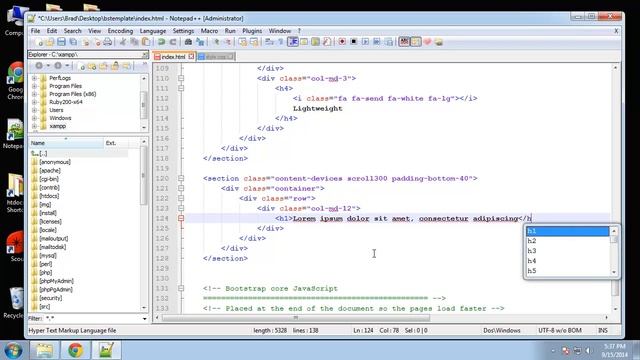Click the Open file toolbar icon
640x360 pixels.
click(50, 42)
